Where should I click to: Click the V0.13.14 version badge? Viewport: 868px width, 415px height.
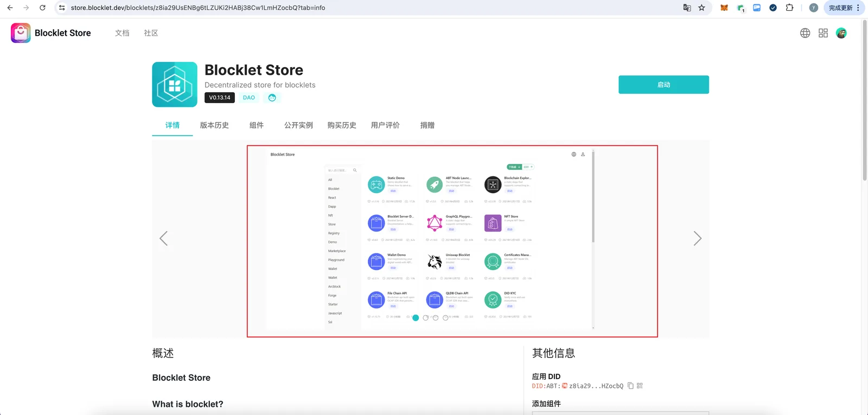coord(220,98)
